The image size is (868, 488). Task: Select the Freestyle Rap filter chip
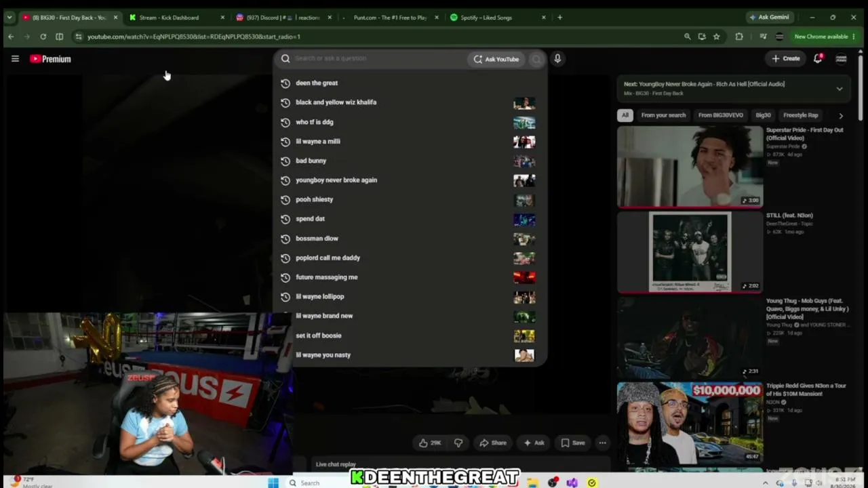click(x=801, y=115)
